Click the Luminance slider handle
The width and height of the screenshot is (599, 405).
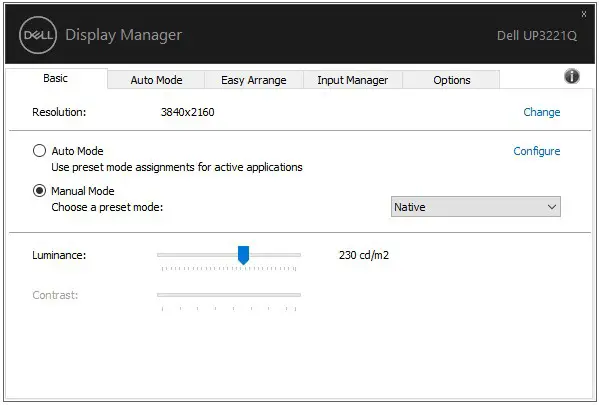tap(243, 255)
